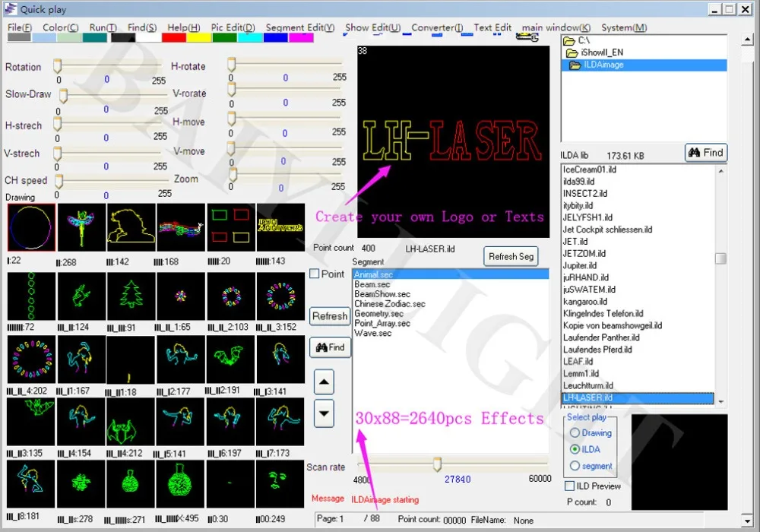Open the Converter(I) menu
760x532 pixels.
[x=437, y=27]
